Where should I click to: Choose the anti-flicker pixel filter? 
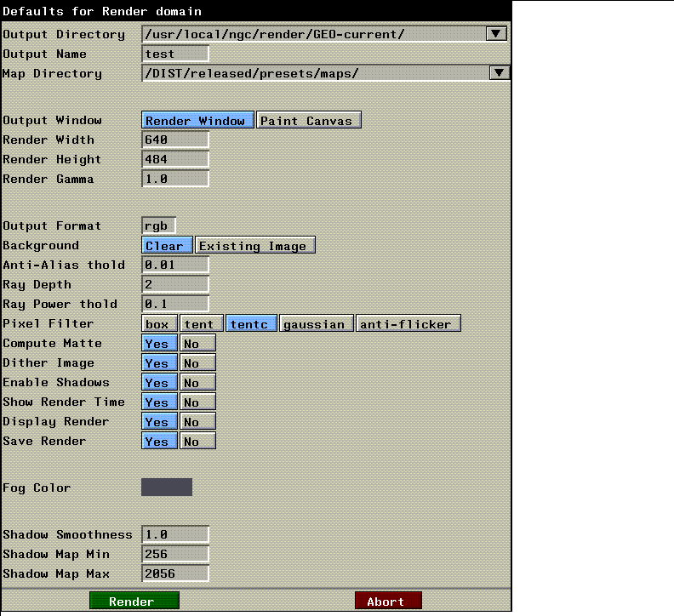tap(408, 323)
